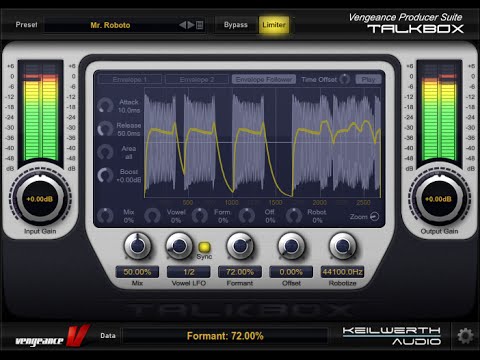Click the Keilwerth Audio logo

392,336
